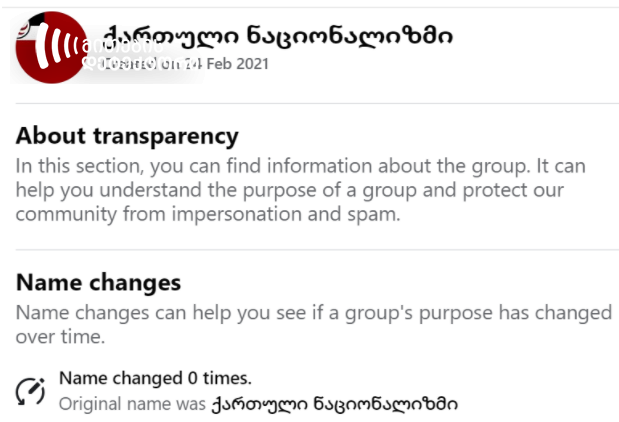Click line beginning help you understand
Viewport: 619px width, 422px height.
tap(290, 190)
